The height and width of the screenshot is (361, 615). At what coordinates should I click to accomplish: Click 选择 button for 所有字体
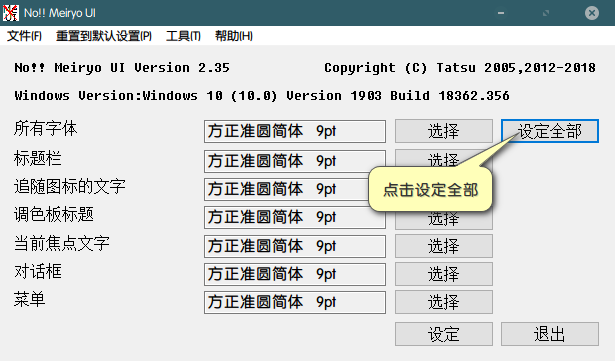pyautogui.click(x=444, y=131)
